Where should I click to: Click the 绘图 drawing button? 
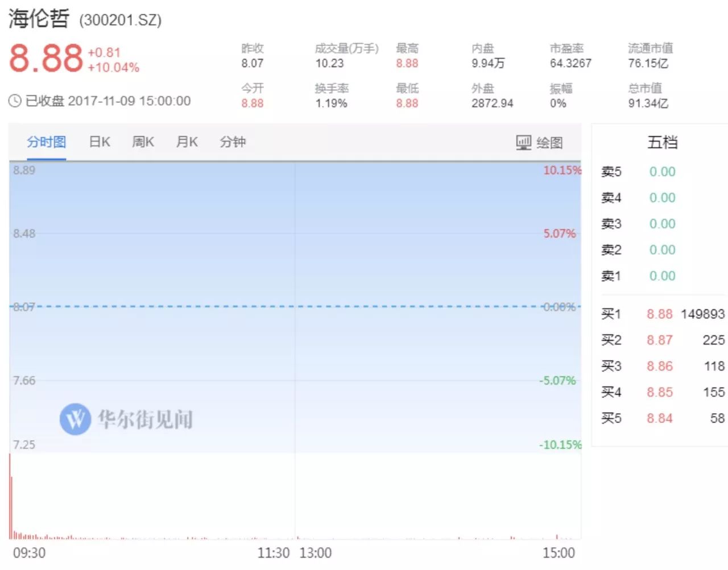(x=549, y=143)
